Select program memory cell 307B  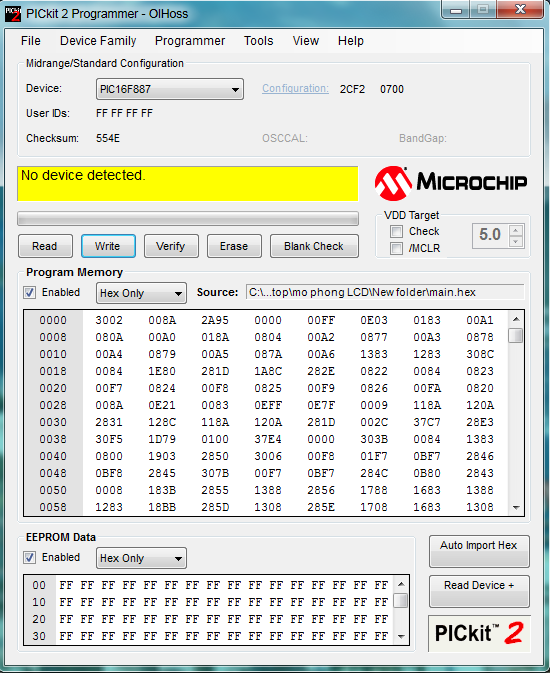pos(215,473)
